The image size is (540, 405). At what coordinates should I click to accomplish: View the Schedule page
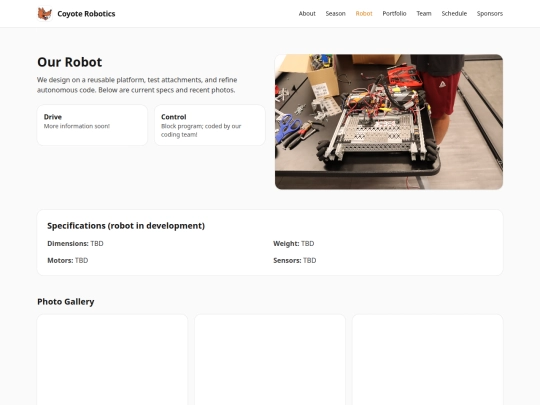(454, 13)
